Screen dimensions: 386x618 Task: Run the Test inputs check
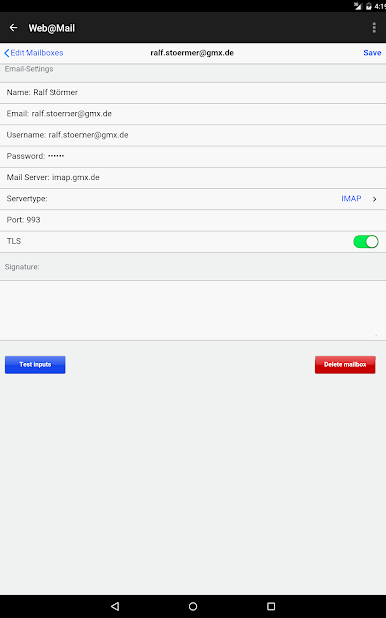pos(35,365)
